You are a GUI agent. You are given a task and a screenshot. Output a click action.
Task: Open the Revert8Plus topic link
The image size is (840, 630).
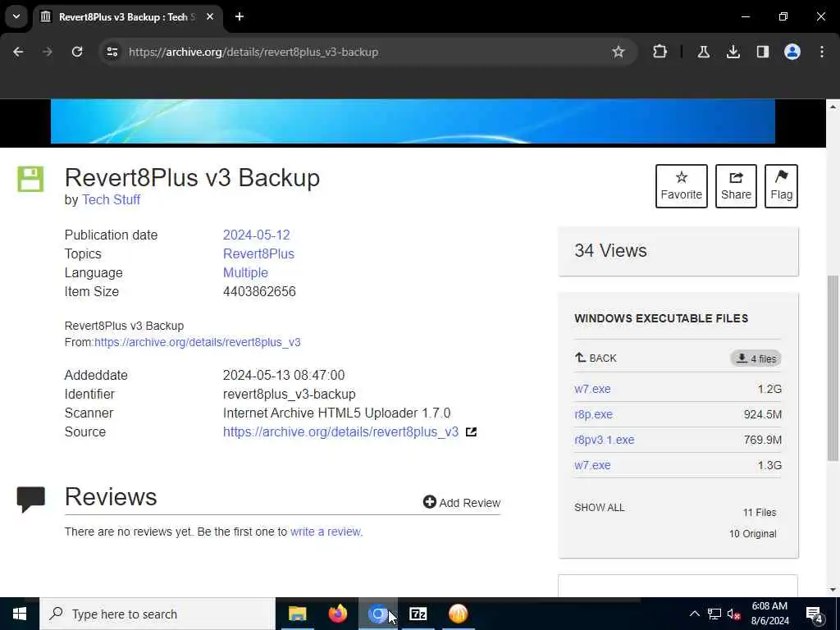[258, 254]
